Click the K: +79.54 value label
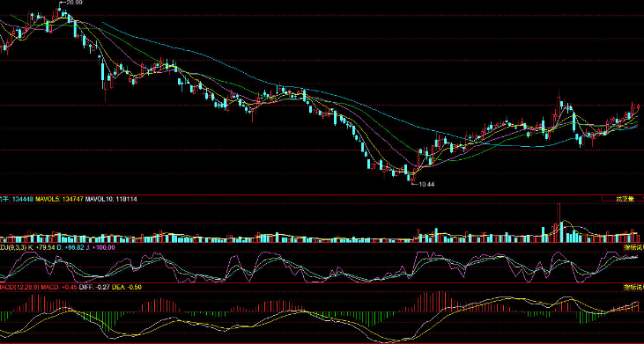644x344 pixels. tap(41, 247)
